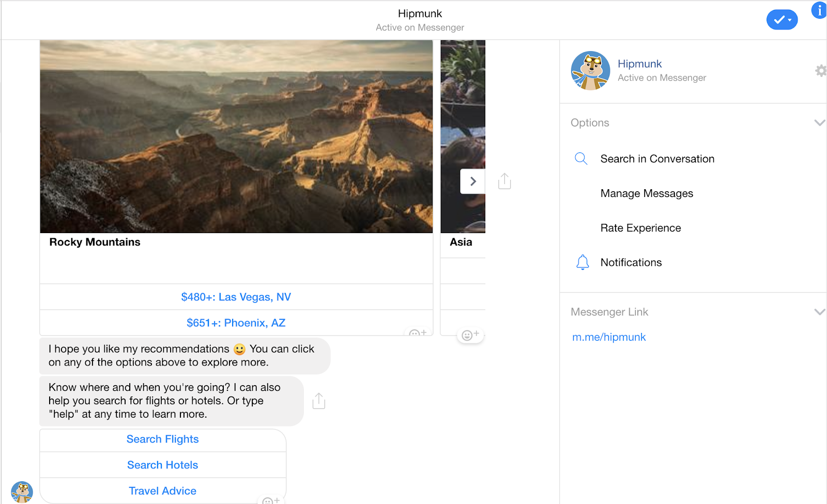Share the destination carousel with the share icon
The width and height of the screenshot is (827, 504).
(x=504, y=181)
